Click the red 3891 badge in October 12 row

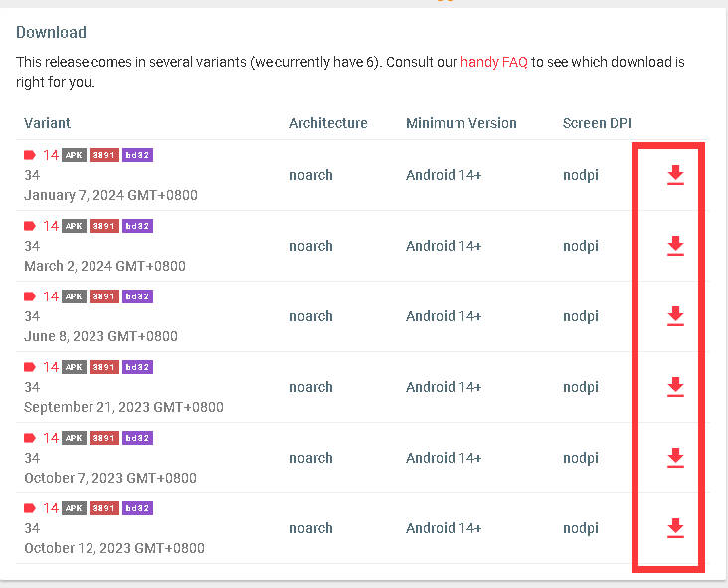(x=104, y=508)
